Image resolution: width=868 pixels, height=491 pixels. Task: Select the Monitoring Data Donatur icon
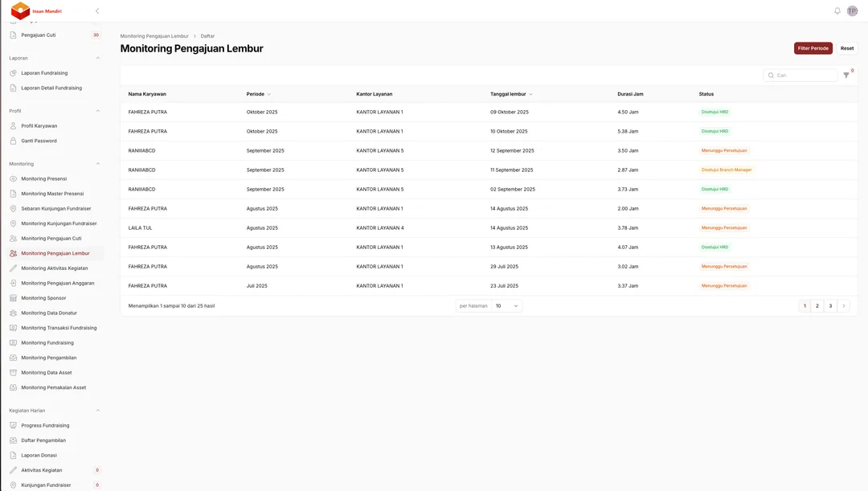coord(11,311)
